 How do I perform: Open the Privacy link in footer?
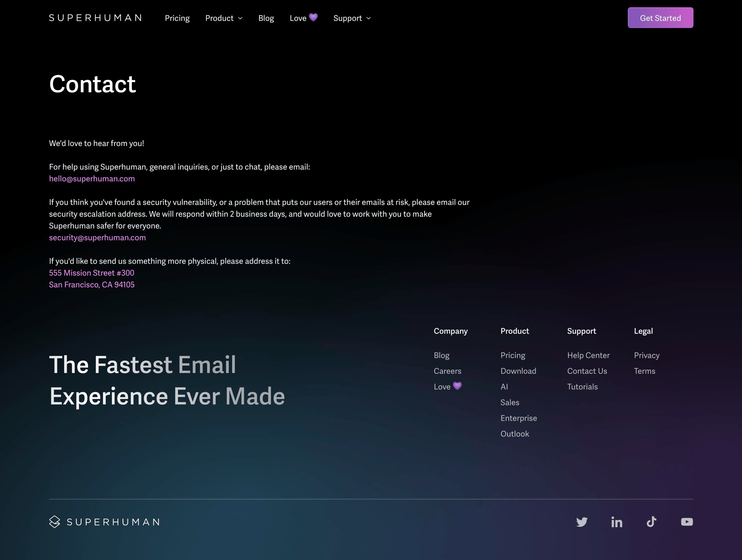[646, 355]
